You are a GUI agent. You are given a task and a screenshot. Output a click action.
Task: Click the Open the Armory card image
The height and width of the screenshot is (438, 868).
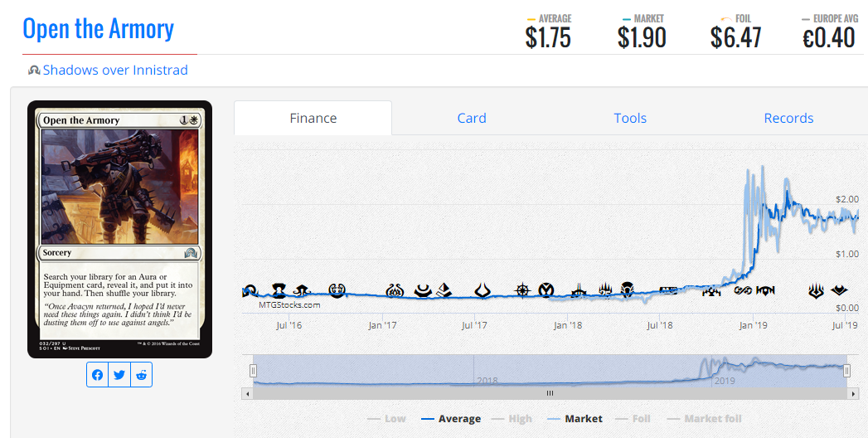pos(119,229)
